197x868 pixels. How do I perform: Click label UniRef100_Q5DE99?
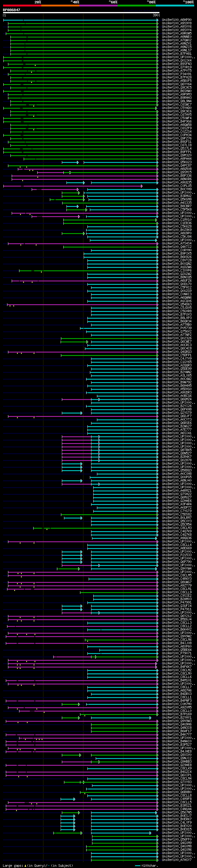[177, 369]
